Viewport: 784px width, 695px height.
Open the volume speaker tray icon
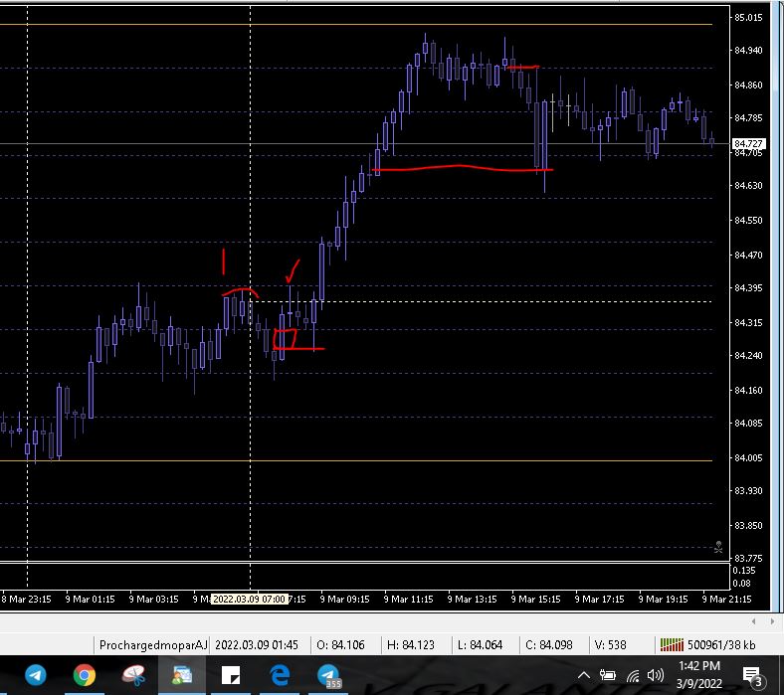point(655,676)
